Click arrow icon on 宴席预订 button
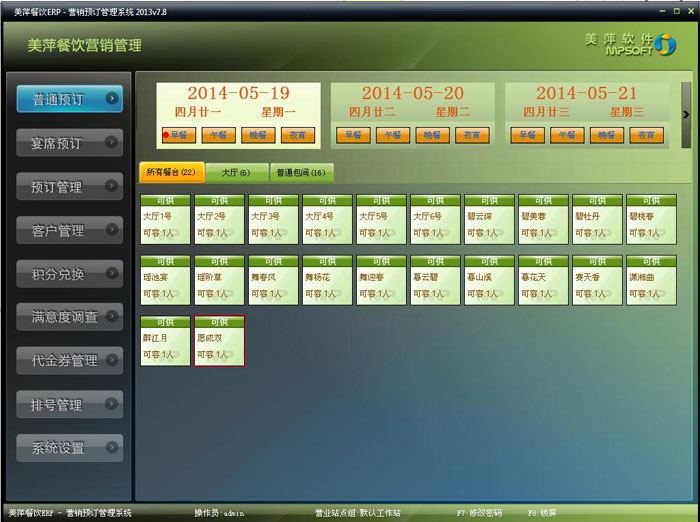Viewport: 700px width, 522px height. 112,142
